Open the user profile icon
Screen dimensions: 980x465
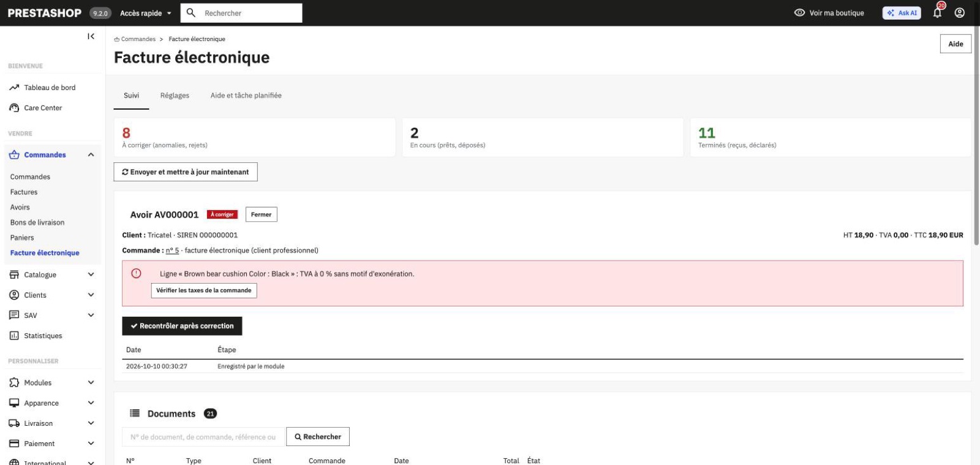point(960,13)
